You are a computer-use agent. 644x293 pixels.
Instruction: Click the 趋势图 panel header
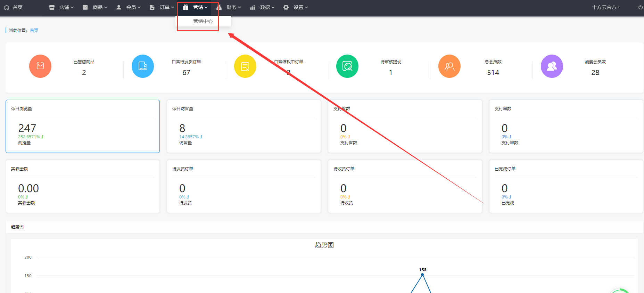click(324, 227)
